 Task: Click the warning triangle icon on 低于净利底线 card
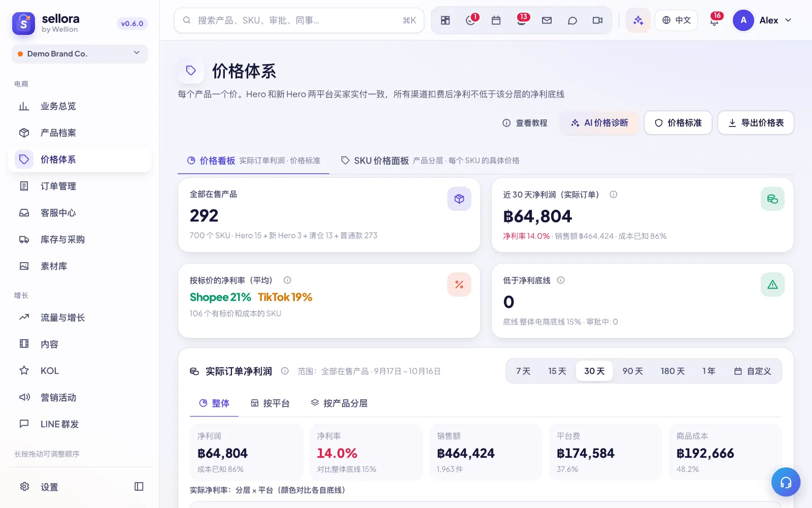tap(772, 284)
